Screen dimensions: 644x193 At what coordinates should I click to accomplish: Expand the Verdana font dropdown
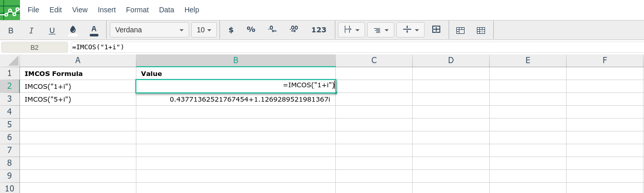point(149,30)
